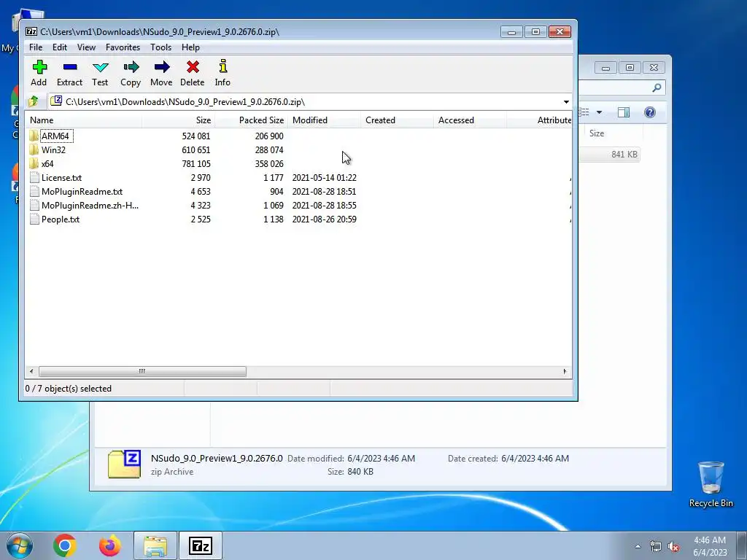Viewport: 747px width, 560px height.
Task: Open the Info toolbar icon
Action: coord(222,66)
